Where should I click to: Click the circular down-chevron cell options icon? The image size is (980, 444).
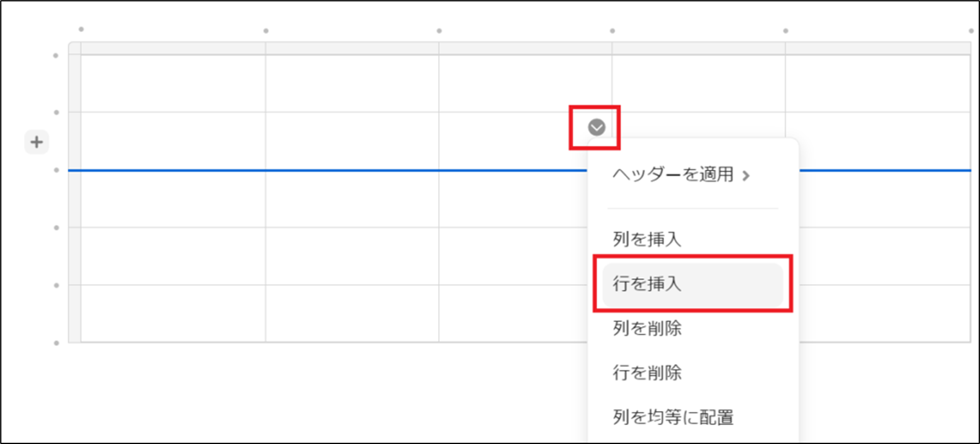tap(596, 127)
